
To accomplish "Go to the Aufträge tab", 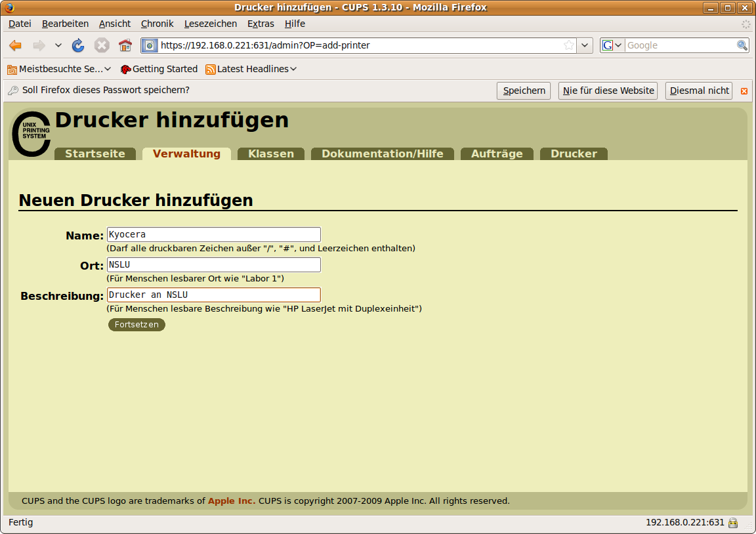I will pos(497,154).
